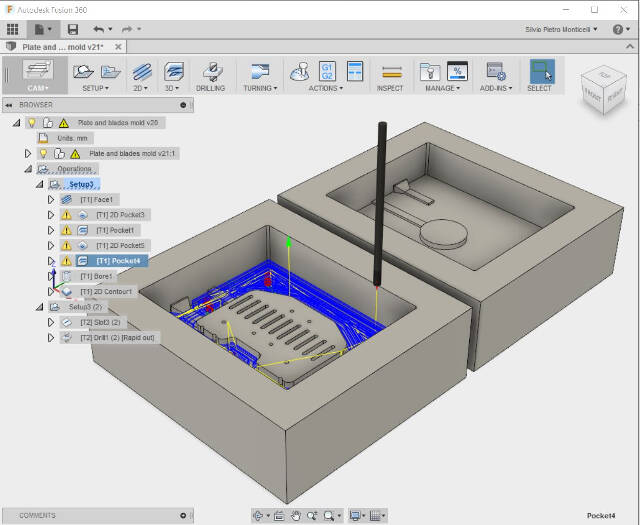Select [T2] Drill1 (2) [Rapid out] operation

pyautogui.click(x=118, y=338)
